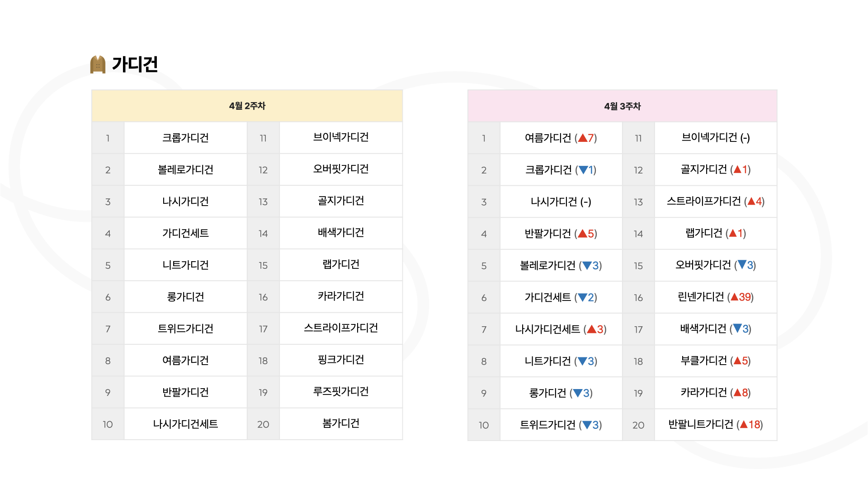
Task: Click the blue down arrow beside 트위드가디건
Action: [587, 425]
